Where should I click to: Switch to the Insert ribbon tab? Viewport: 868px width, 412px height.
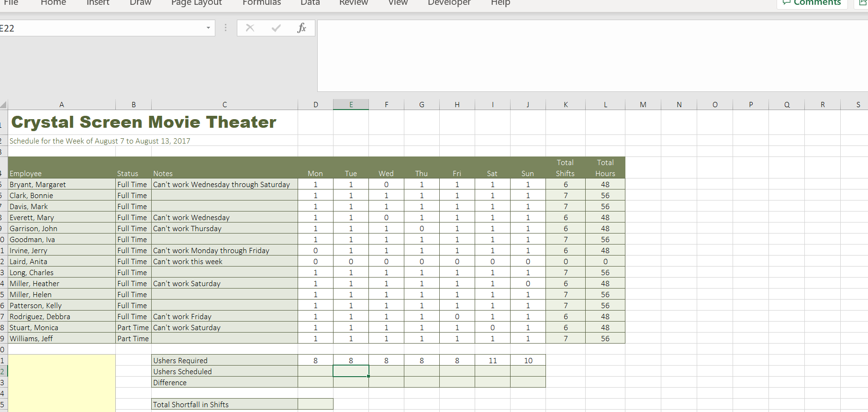click(x=98, y=3)
